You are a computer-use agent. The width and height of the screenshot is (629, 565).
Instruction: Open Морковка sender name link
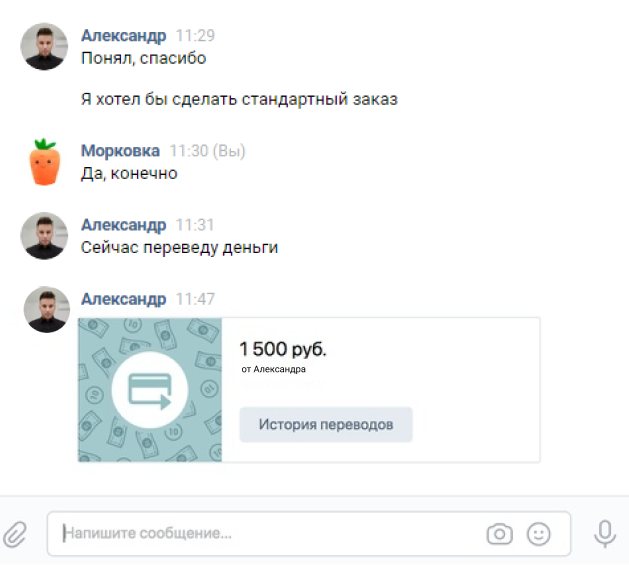pos(120,151)
